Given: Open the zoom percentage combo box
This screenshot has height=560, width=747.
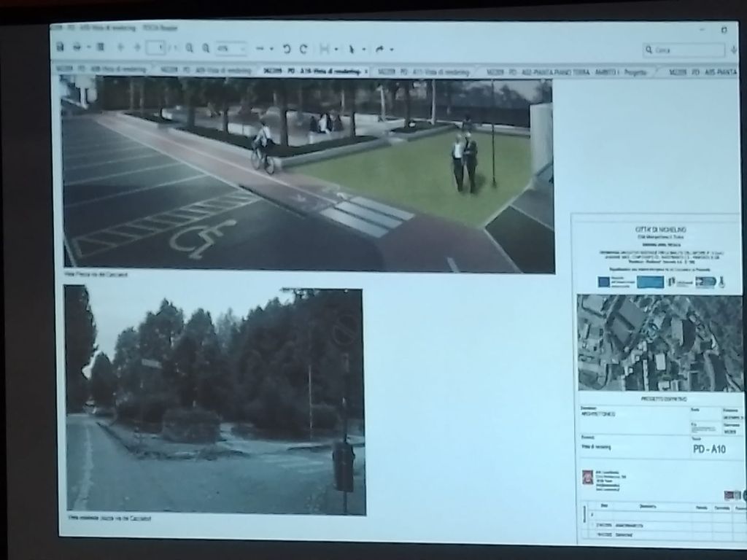Looking at the screenshot, I should [231, 49].
